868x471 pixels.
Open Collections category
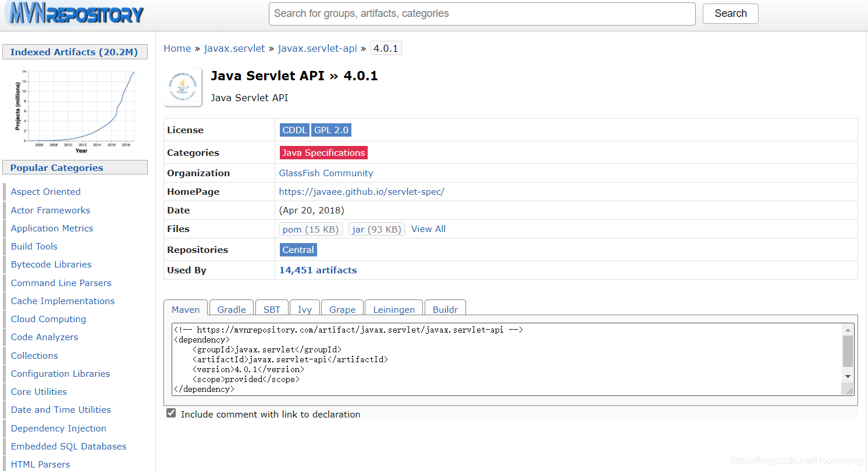[x=34, y=356]
